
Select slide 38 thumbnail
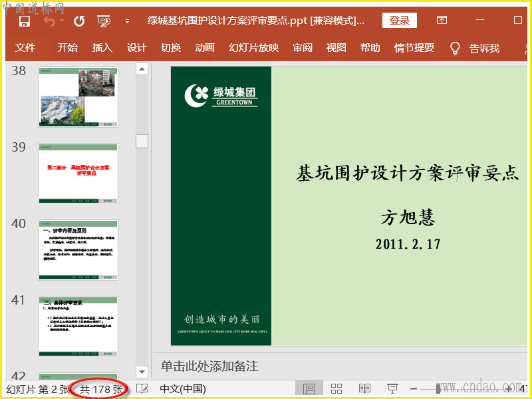coord(78,97)
